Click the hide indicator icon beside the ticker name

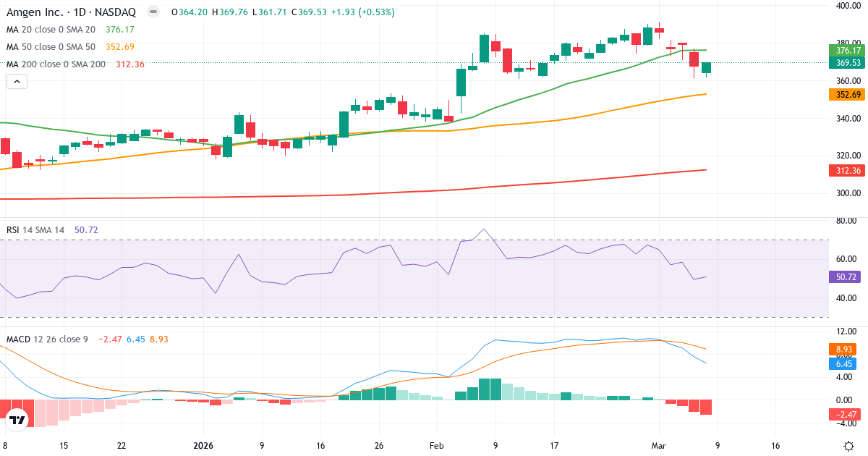pyautogui.click(x=152, y=12)
